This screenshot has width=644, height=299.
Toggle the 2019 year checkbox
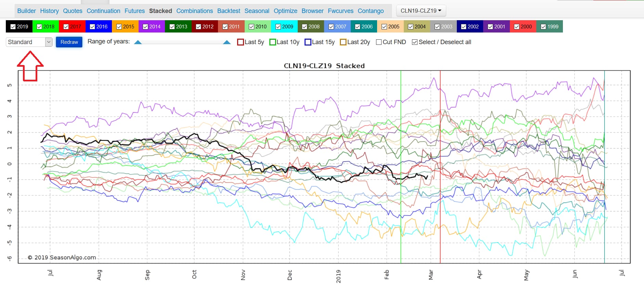13,27
